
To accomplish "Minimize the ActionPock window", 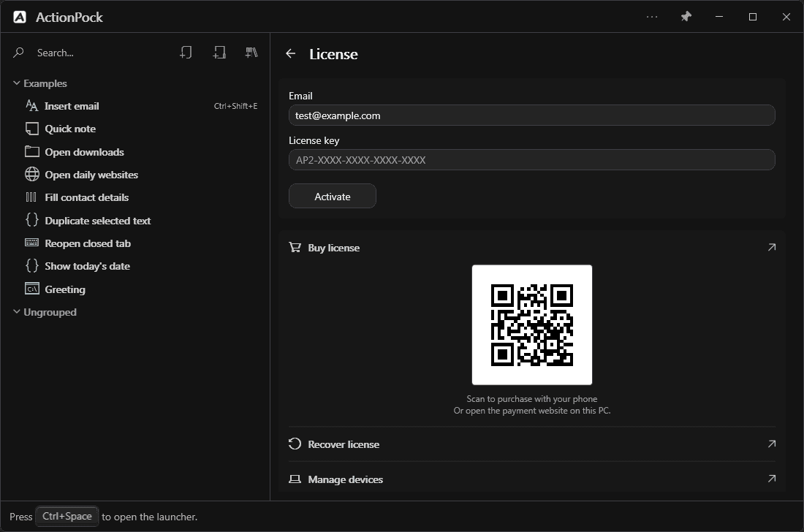I will [719, 17].
